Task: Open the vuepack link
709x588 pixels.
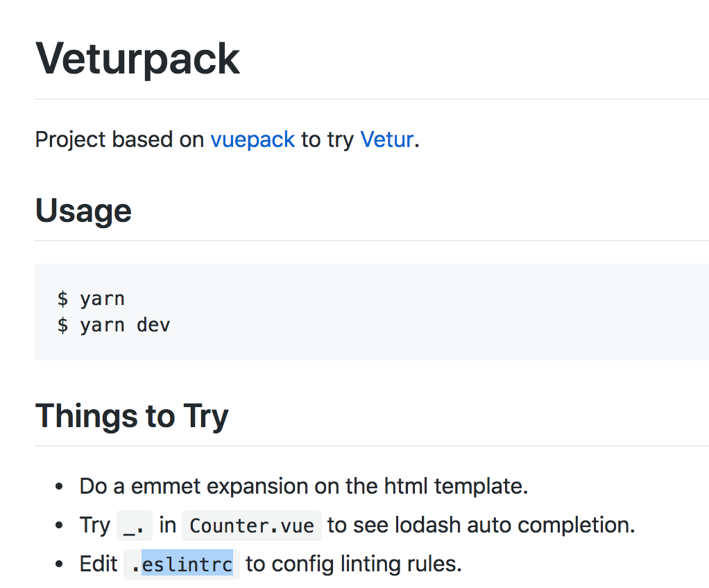Action: [x=253, y=139]
